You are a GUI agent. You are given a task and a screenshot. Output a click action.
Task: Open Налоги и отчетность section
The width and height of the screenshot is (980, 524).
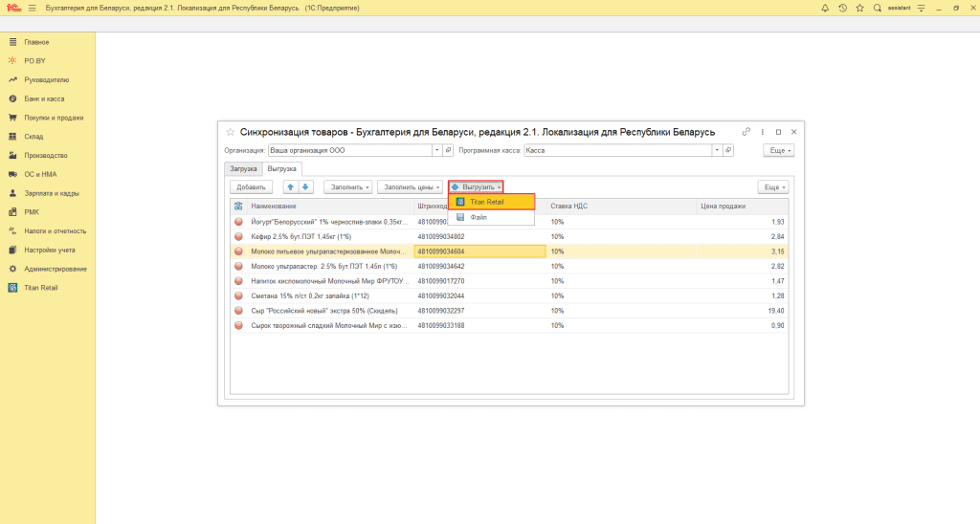click(55, 231)
